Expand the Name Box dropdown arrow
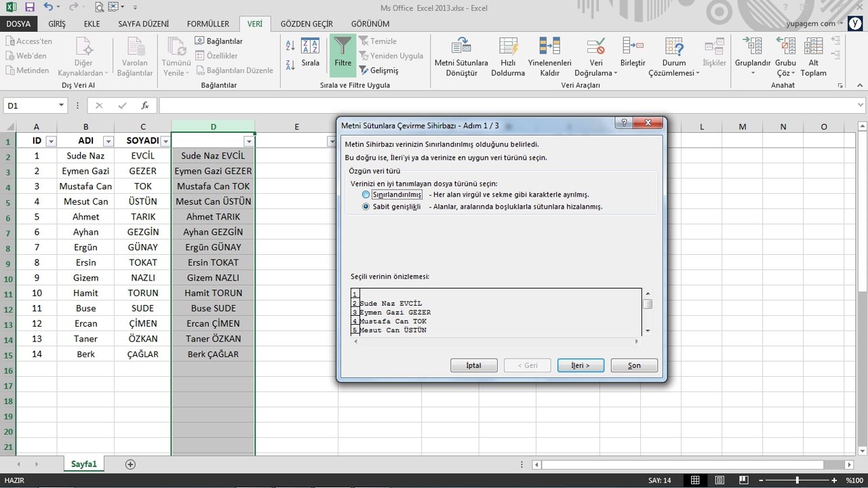The height and width of the screenshot is (488, 868). click(62, 106)
